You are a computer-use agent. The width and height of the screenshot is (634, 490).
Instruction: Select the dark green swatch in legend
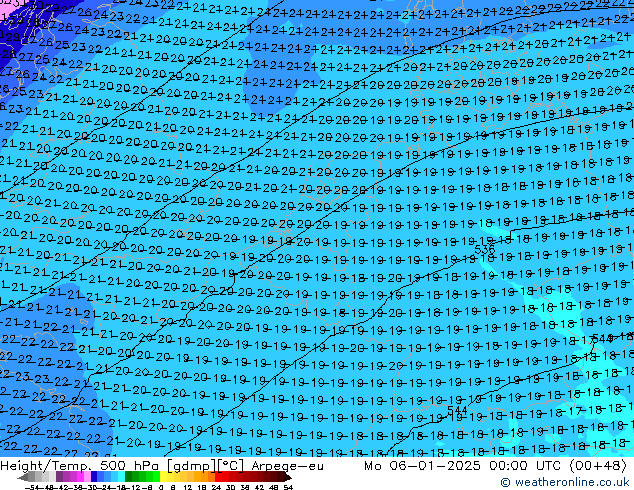point(129,476)
